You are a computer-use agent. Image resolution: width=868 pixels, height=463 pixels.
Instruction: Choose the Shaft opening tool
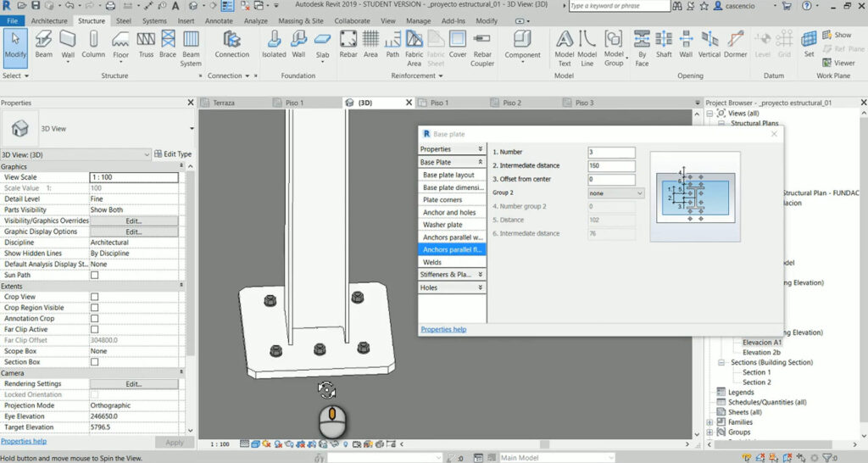point(664,44)
